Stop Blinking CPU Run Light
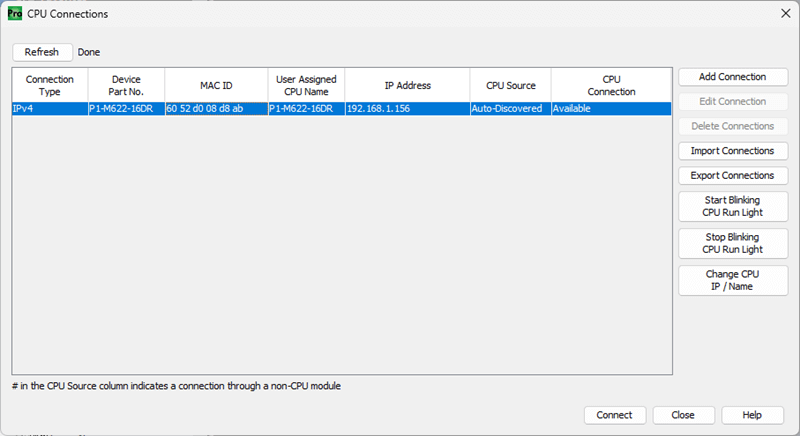 tap(732, 243)
